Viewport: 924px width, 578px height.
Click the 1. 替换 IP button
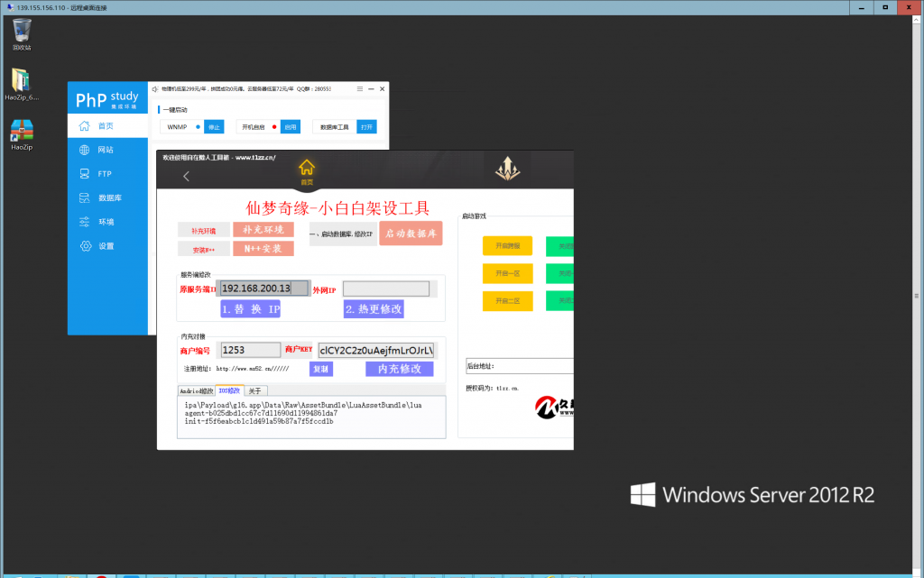click(x=251, y=309)
